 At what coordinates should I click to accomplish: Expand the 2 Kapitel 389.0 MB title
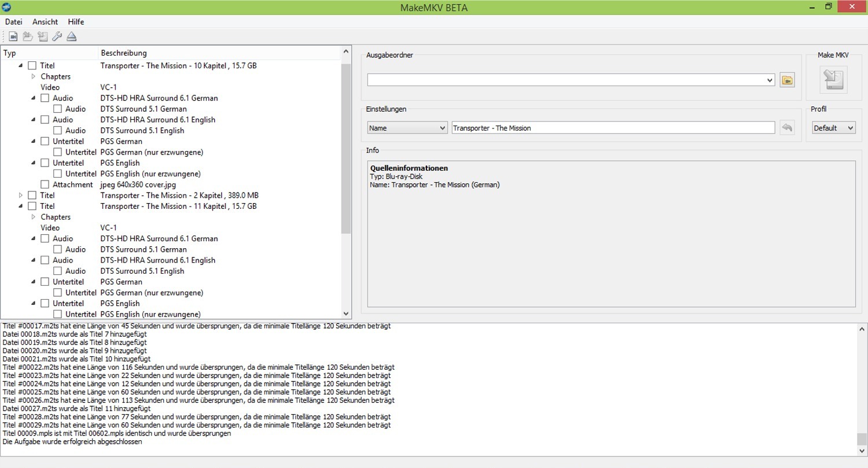pyautogui.click(x=21, y=196)
